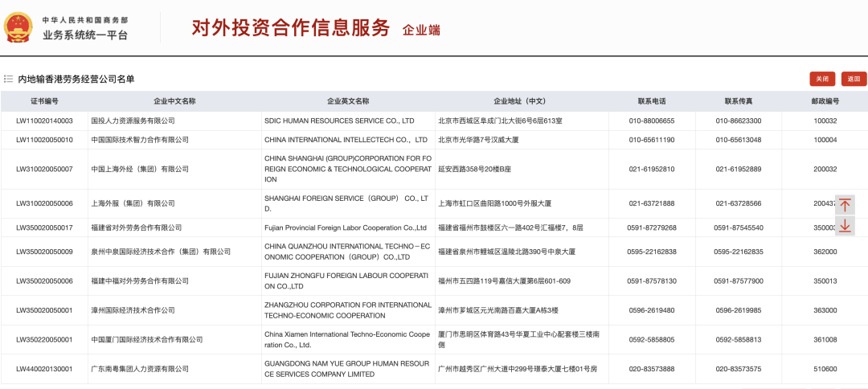Click the 联系电话 column header
Viewport: 868px width, 389px height.
[651, 101]
